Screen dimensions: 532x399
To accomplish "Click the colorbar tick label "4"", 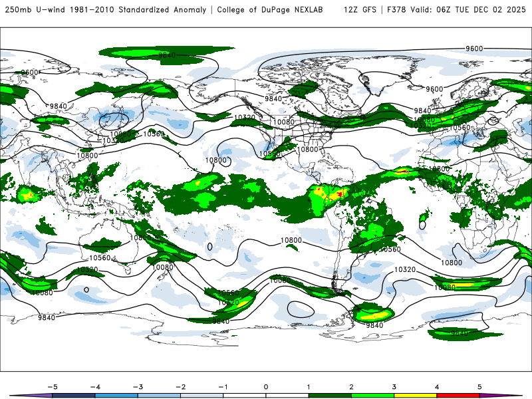I will coord(437,387).
